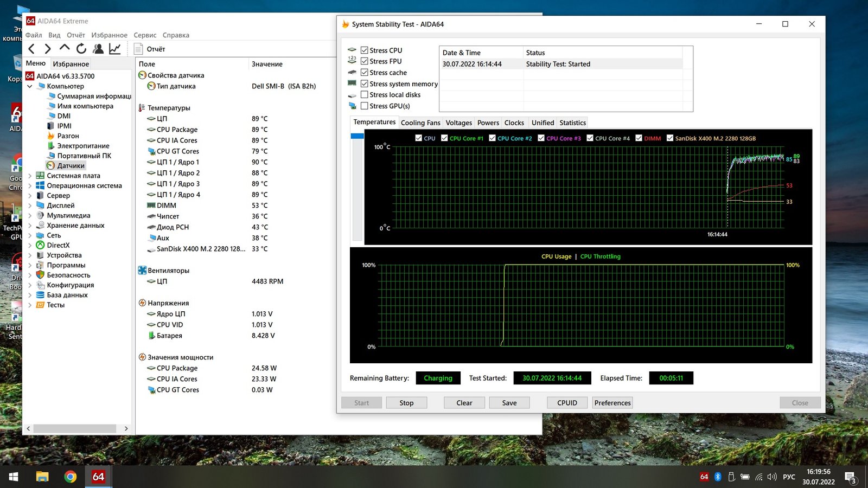
Task: Switch to the Избранное sidebar tab
Action: click(71, 64)
